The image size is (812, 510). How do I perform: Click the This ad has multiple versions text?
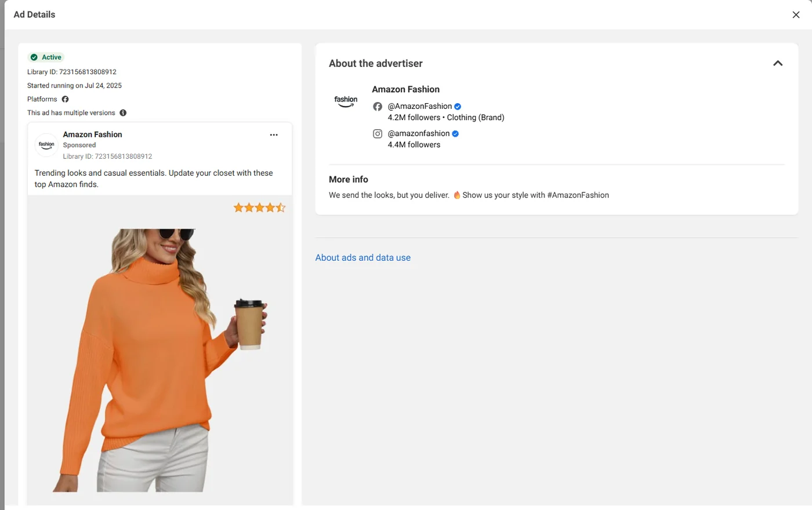[x=71, y=113]
